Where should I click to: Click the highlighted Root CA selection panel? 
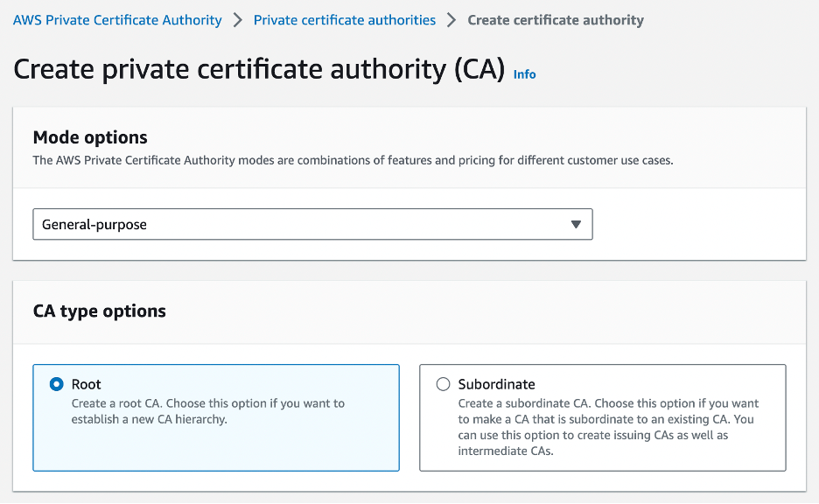click(215, 417)
